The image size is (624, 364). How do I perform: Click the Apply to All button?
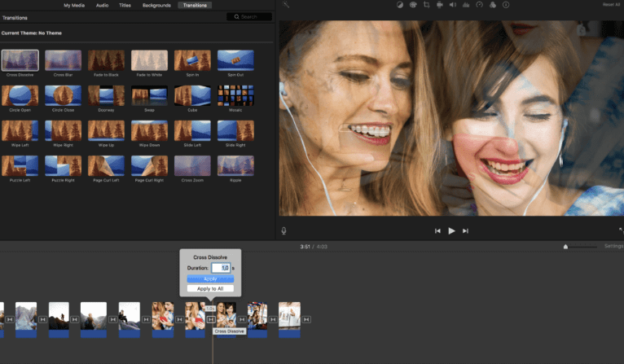210,288
